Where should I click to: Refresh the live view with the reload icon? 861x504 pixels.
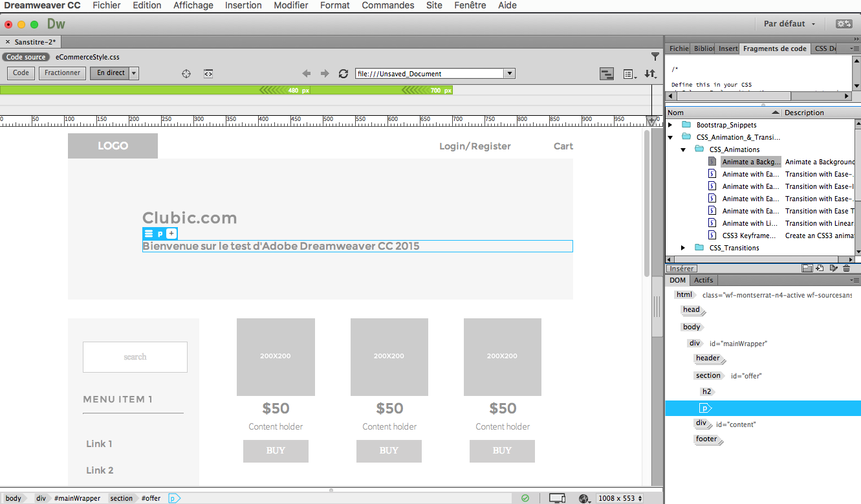(343, 74)
